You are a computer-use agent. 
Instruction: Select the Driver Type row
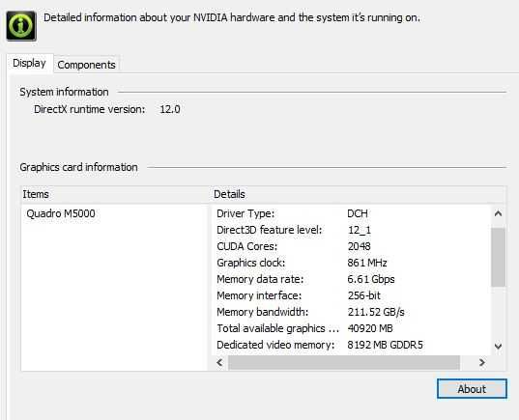click(x=351, y=213)
